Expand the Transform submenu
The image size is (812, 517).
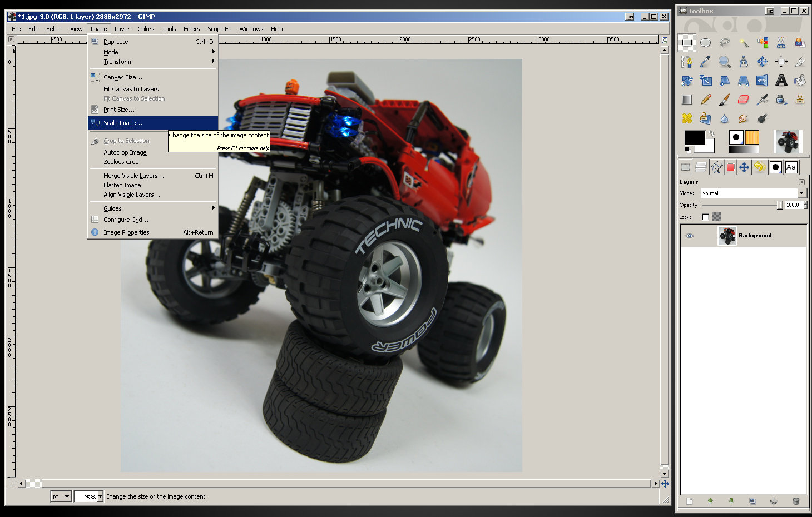pyautogui.click(x=153, y=62)
